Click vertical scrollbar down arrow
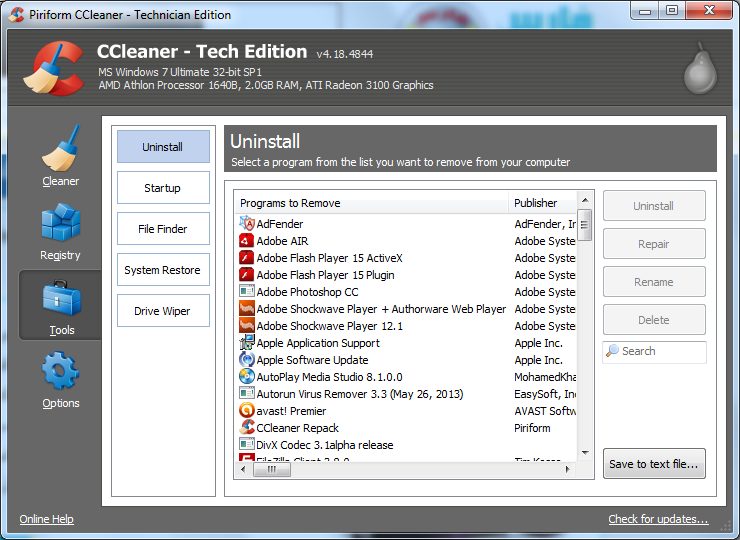 tap(585, 452)
